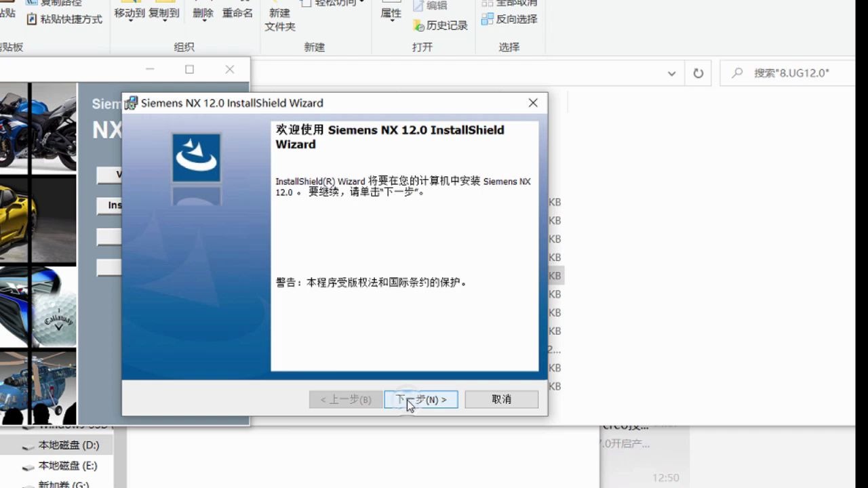Image resolution: width=868 pixels, height=488 pixels.
Task: Click the refresh icon beside the address bar
Action: (698, 73)
